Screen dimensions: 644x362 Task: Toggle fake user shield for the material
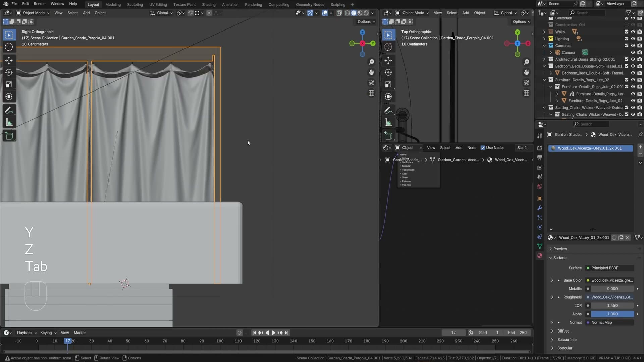pos(614,238)
